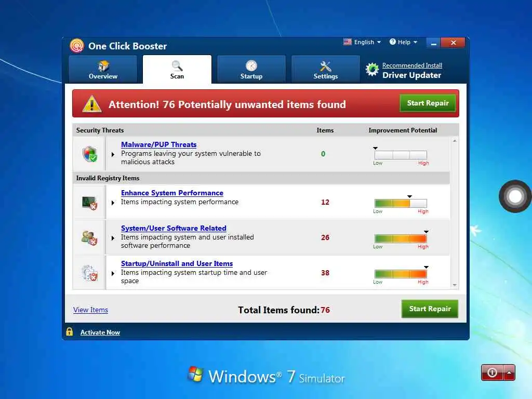Viewport: 532px width, 399px height.
Task: Click the Recommended Install link
Action: click(x=412, y=65)
